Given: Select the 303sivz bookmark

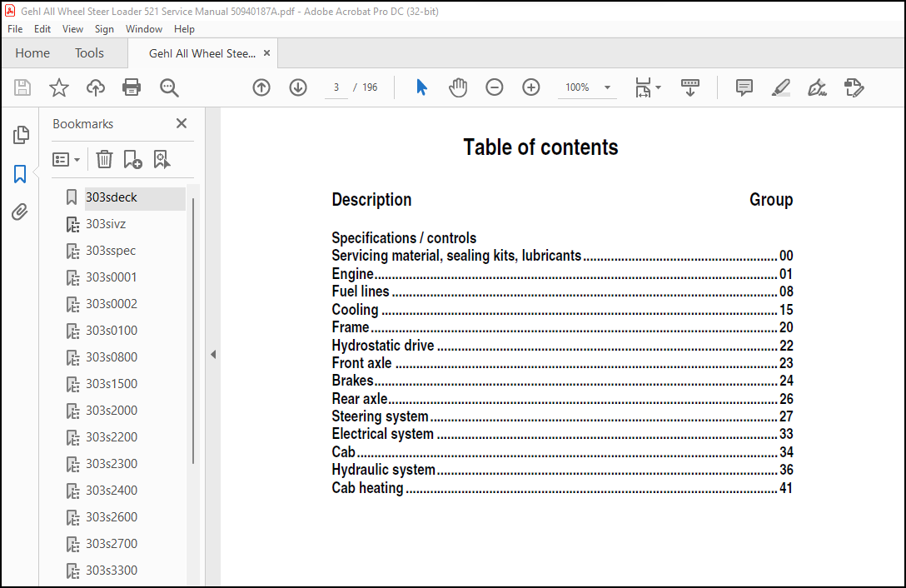Looking at the screenshot, I should pyautogui.click(x=106, y=224).
